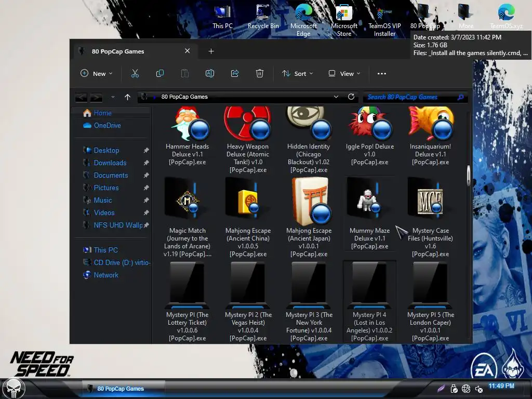532x399 pixels.
Task: Click the address bar path 80 PopCap Games
Action: pos(184,97)
